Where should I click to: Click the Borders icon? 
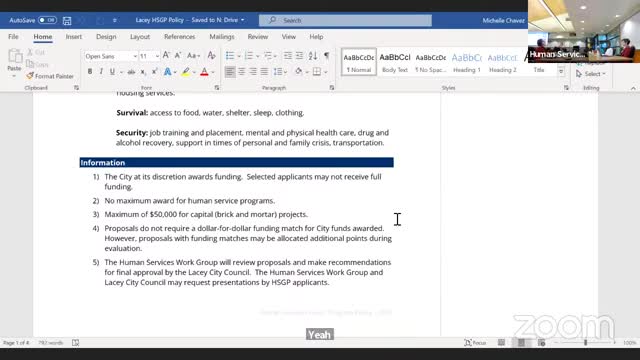pyautogui.click(x=317, y=72)
